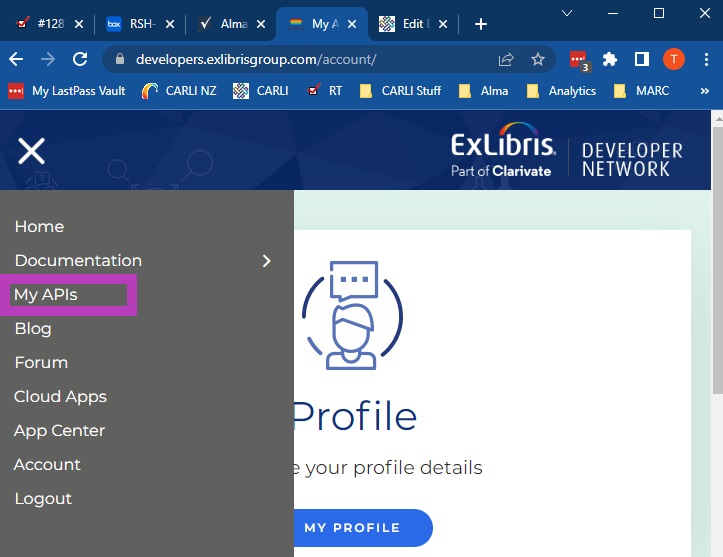723x557 pixels.
Task: Close the #128 tab
Action: pos(79,24)
